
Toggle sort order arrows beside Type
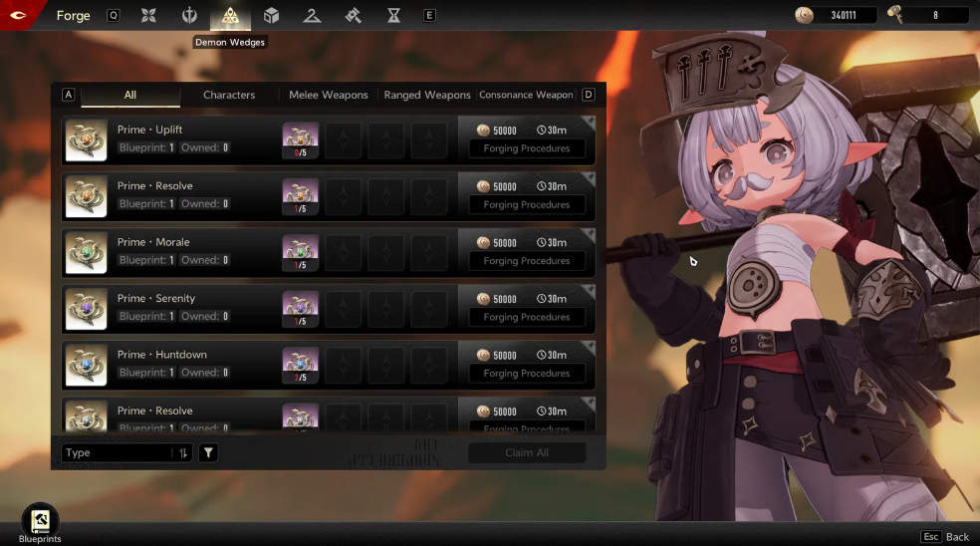click(183, 452)
